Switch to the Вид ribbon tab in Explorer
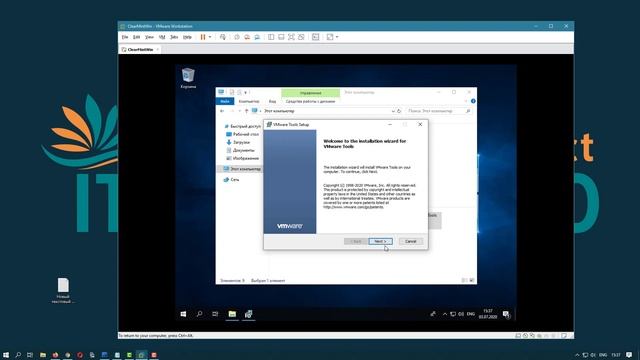 point(272,101)
